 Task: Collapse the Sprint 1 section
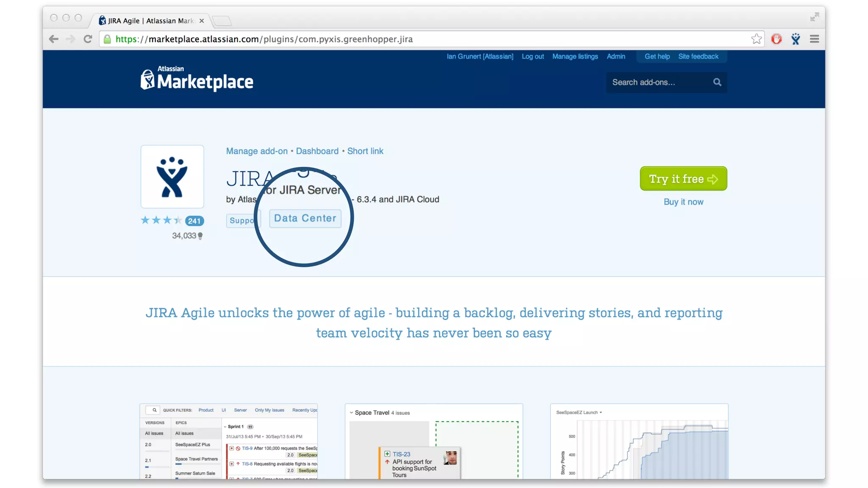(225, 427)
